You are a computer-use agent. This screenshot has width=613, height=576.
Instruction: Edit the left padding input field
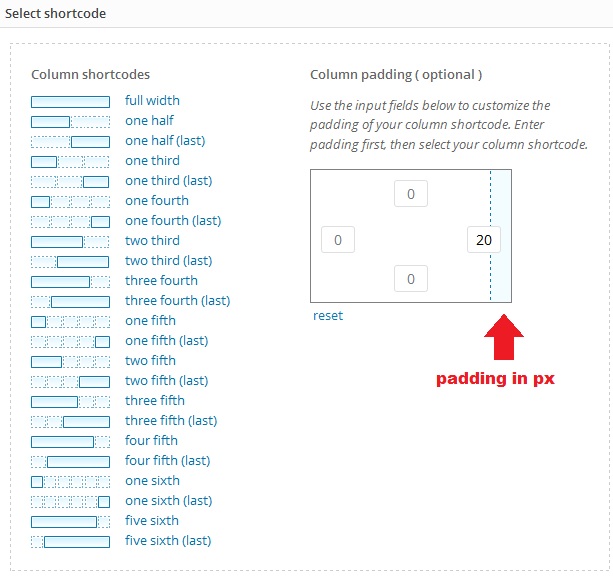coord(338,240)
